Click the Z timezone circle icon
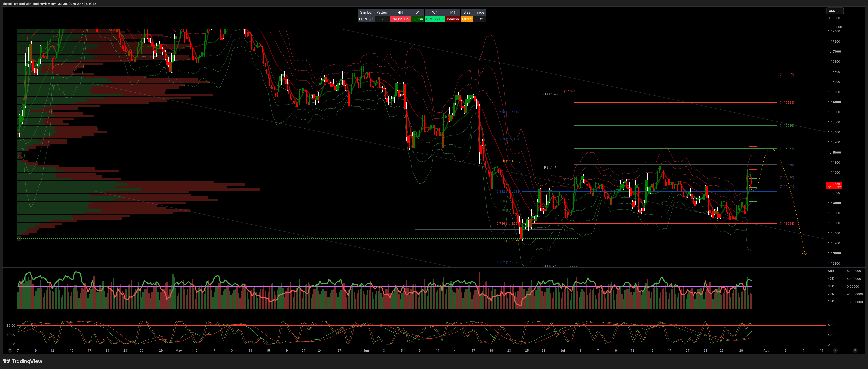Screen dimensions: 868x369 (x=10, y=350)
